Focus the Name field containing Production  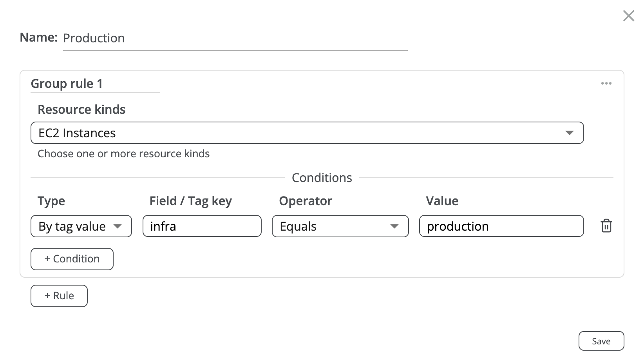coord(235,38)
